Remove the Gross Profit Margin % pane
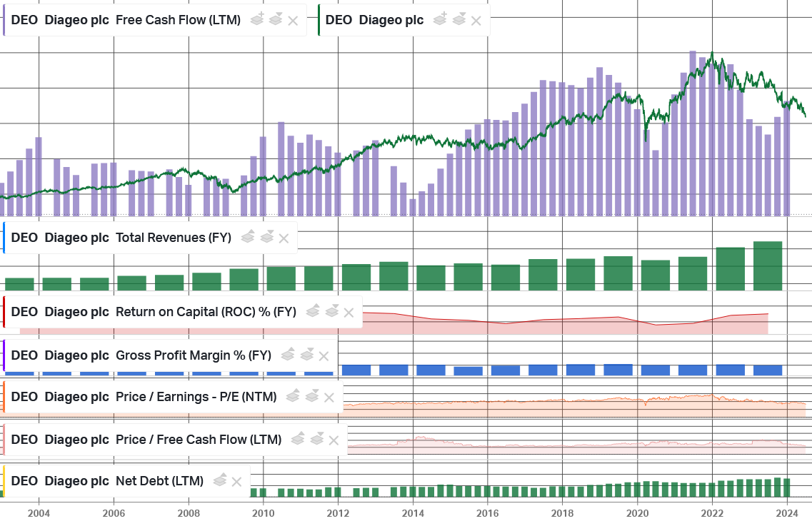Image resolution: width=812 pixels, height=521 pixels. tap(324, 356)
